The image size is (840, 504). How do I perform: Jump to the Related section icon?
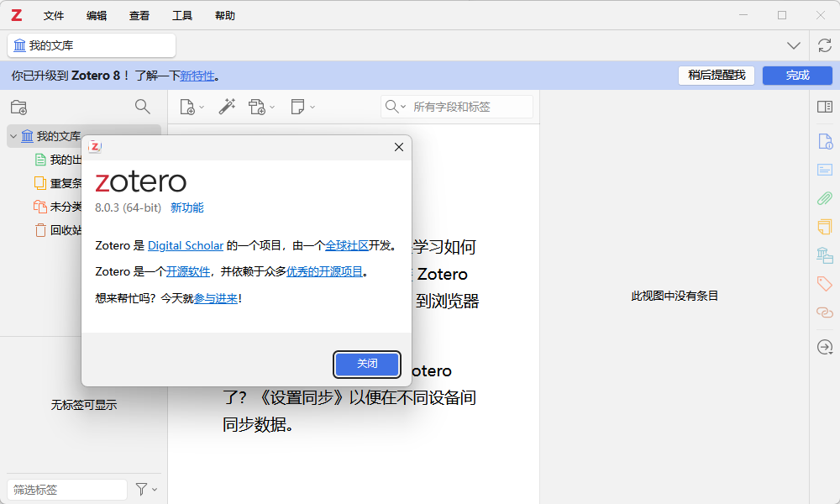pyautogui.click(x=825, y=312)
